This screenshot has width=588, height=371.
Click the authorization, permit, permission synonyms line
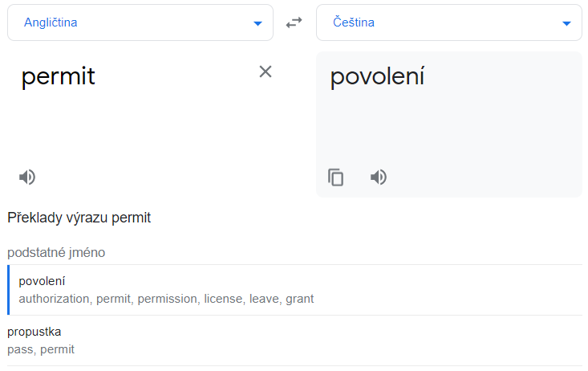click(x=166, y=299)
